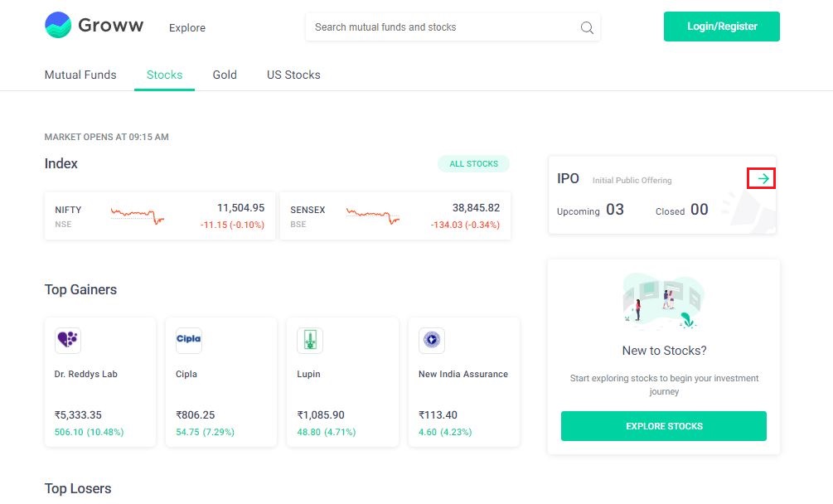Image resolution: width=833 pixels, height=504 pixels.
Task: Click New India Assurance price ₹113.40
Action: 438,414
